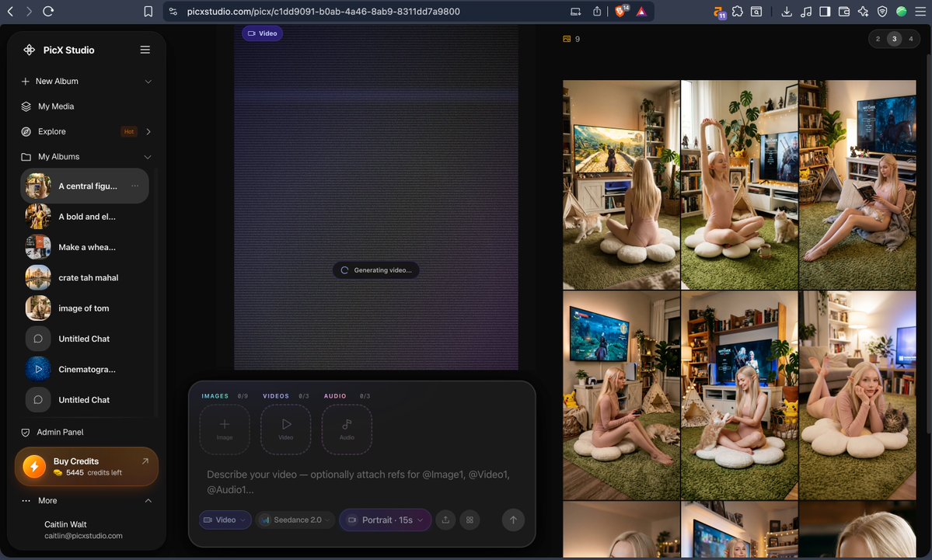Add a reference video slot

[286, 430]
